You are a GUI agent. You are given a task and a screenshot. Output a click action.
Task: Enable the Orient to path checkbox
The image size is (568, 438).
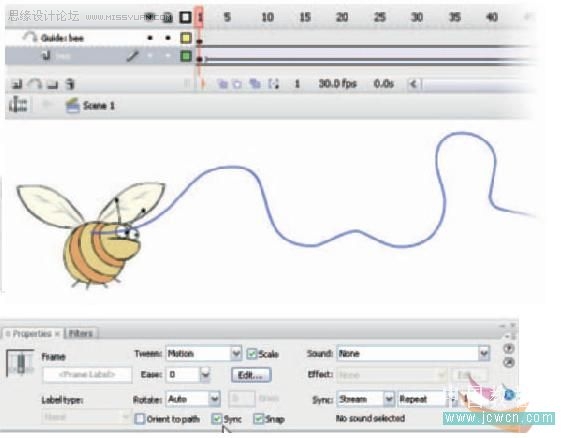click(x=139, y=419)
